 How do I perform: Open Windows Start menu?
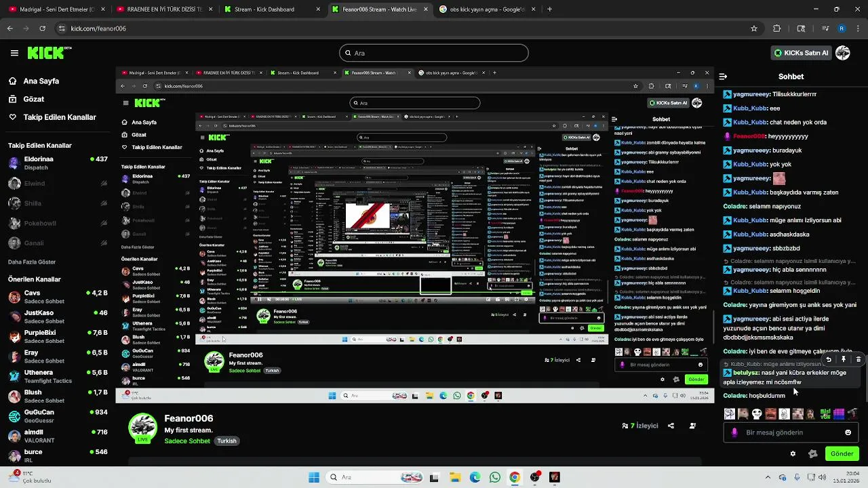coord(314,477)
